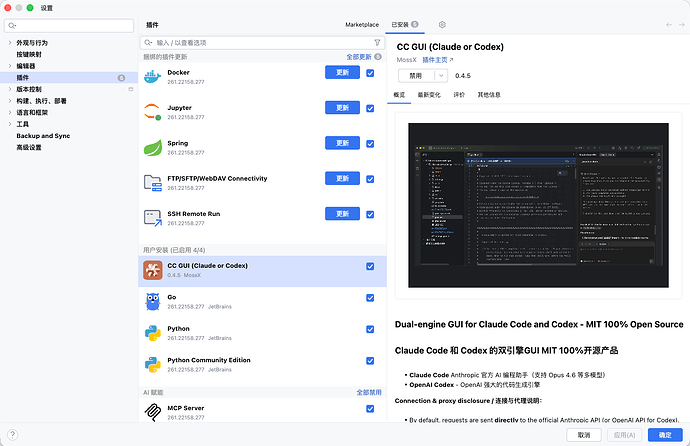
Task: Update the Jupyter plugin
Action: tap(342, 108)
